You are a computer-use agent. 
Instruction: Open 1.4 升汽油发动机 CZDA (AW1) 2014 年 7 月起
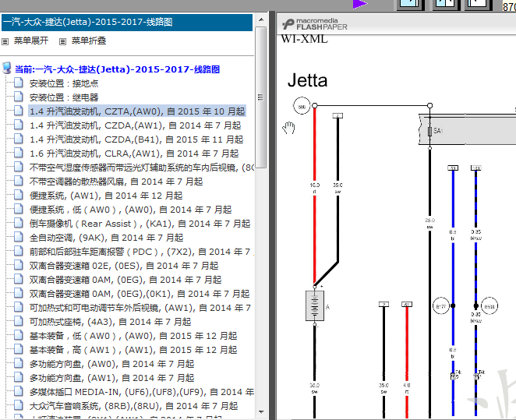pyautogui.click(x=136, y=125)
